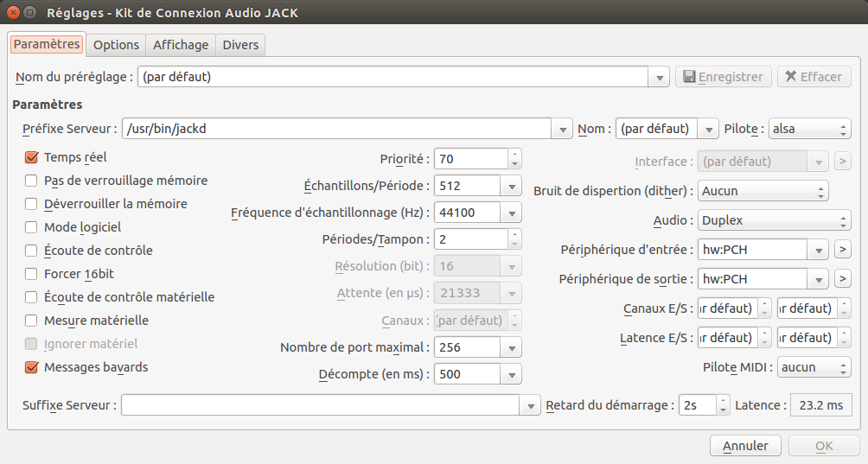Click the Enregistrer floppy disk icon

coord(689,77)
